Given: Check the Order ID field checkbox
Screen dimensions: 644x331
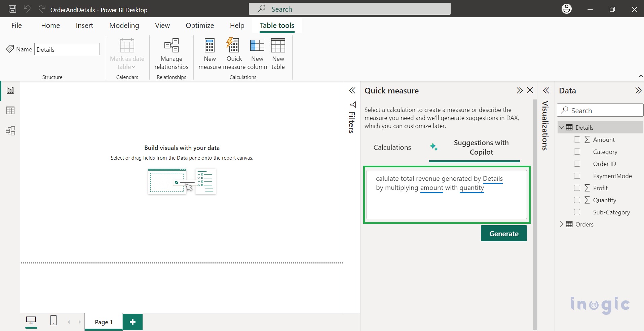Looking at the screenshot, I should (x=577, y=164).
